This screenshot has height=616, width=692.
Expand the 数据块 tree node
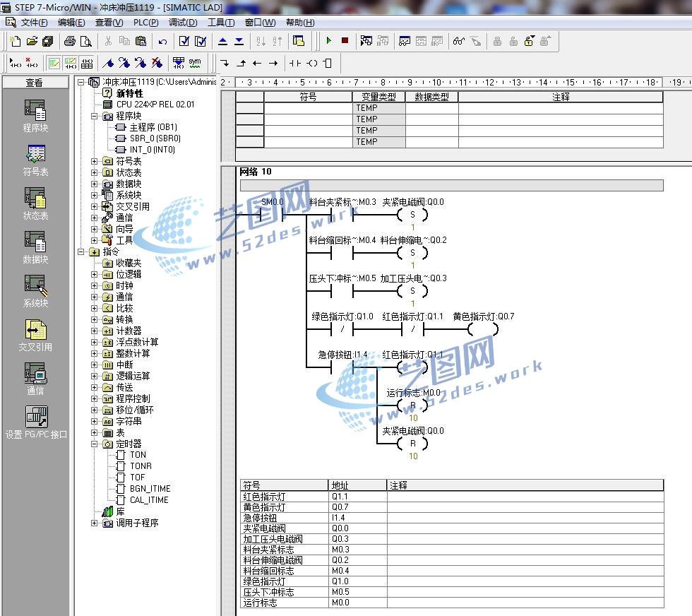tap(94, 184)
